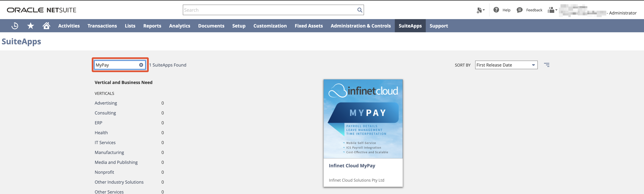Image resolution: width=644 pixels, height=194 pixels.
Task: Select the Home icon
Action: [46, 26]
